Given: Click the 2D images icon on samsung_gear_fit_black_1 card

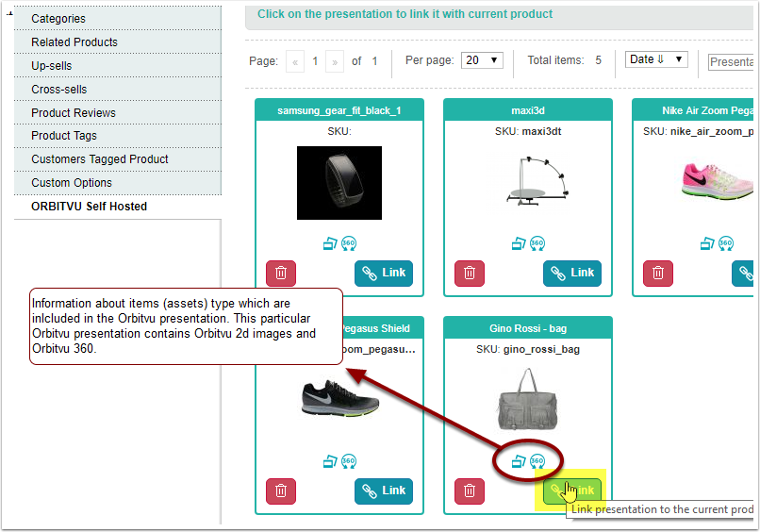Looking at the screenshot, I should (x=330, y=243).
